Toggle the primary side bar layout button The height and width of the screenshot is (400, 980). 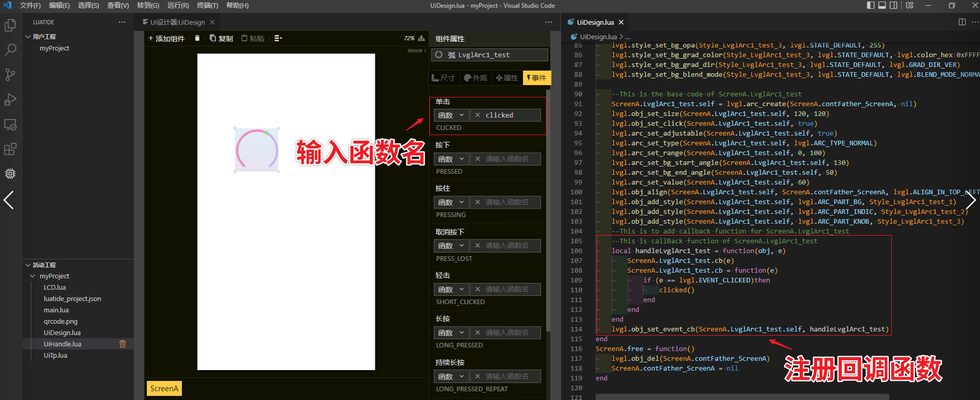pyautogui.click(x=871, y=5)
